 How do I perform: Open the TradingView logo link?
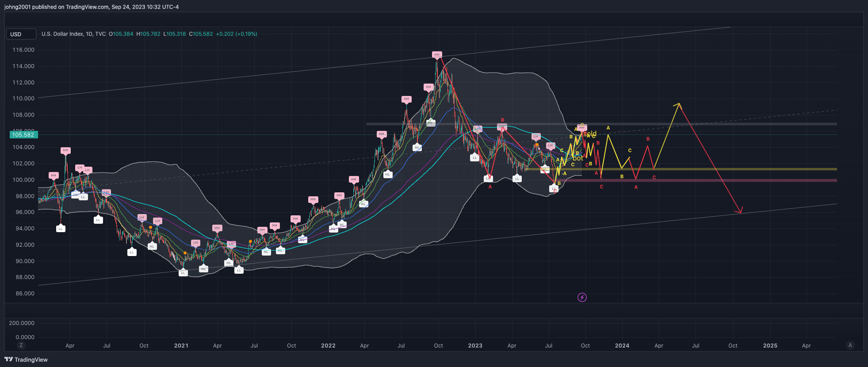coord(26,359)
